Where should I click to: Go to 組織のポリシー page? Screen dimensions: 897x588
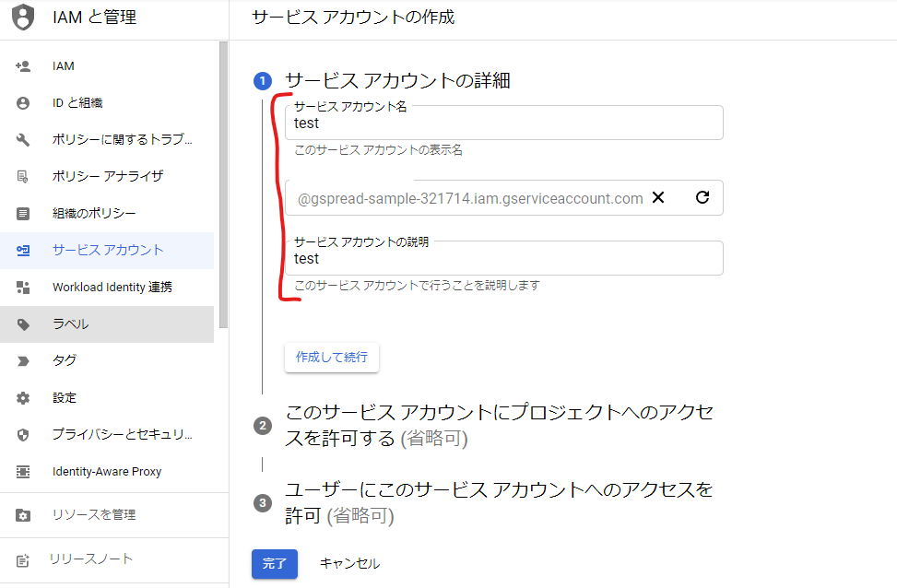[94, 214]
